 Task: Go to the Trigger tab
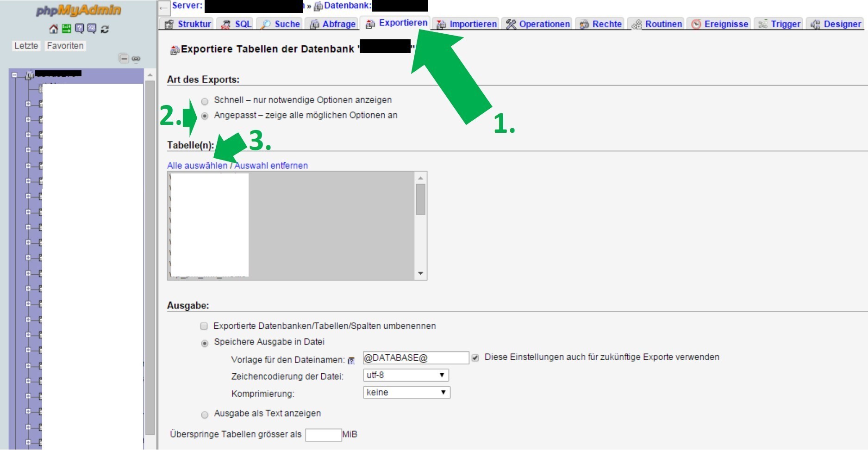779,24
